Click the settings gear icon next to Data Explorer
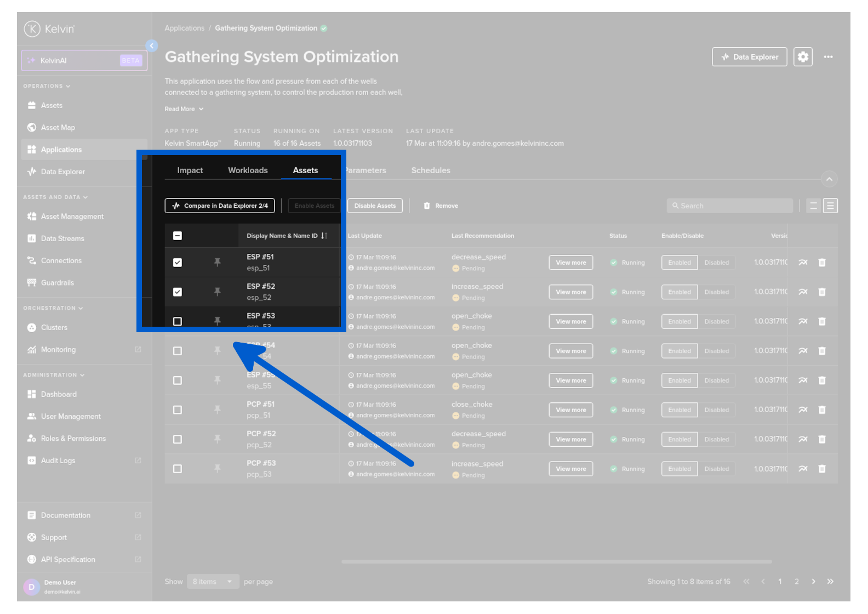Viewport: 868px width, 614px height. (802, 57)
